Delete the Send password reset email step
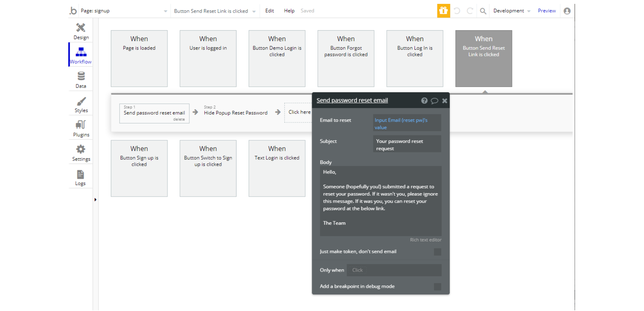The height and width of the screenshot is (311, 644). coord(179,120)
